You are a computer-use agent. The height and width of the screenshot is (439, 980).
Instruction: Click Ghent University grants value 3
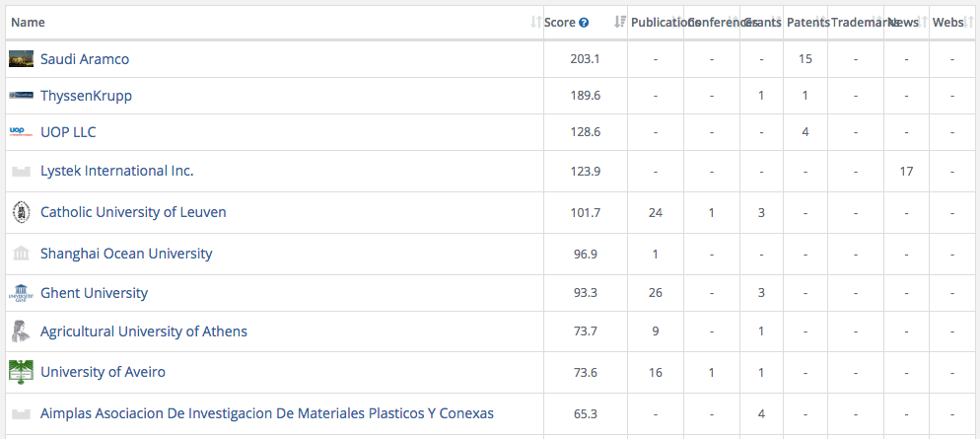click(x=760, y=293)
